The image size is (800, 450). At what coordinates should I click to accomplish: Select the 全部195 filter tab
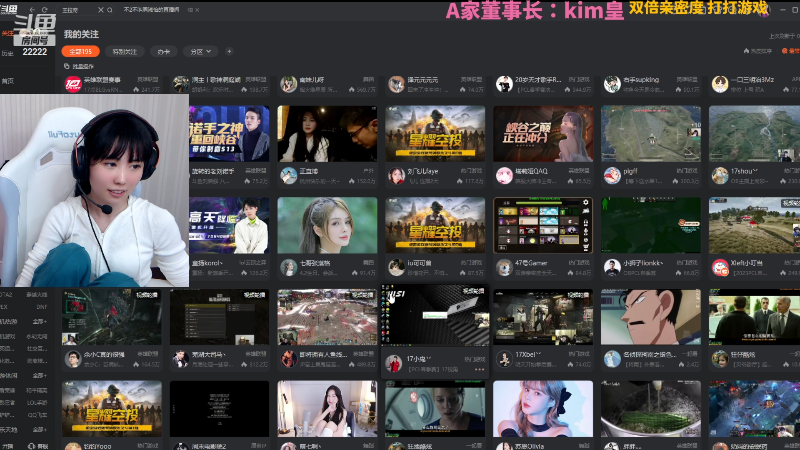pos(80,52)
